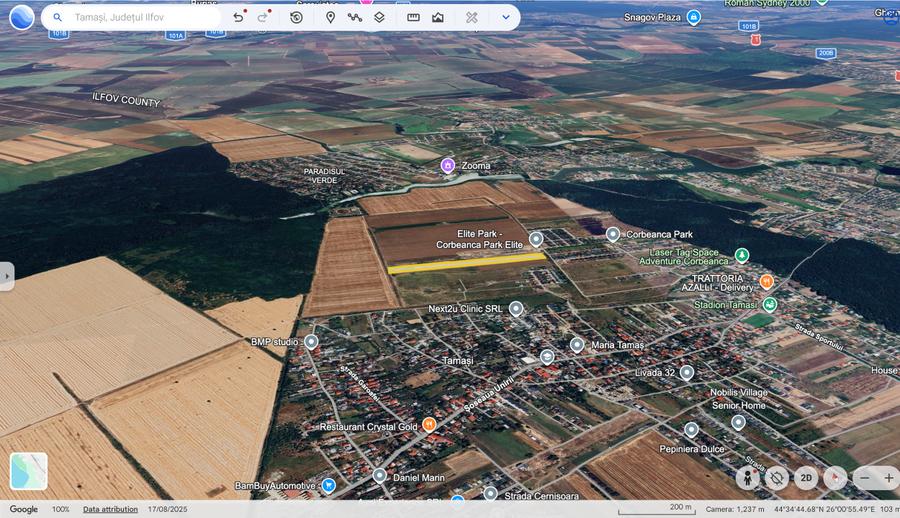Click the Google Earth logo button
The width and height of the screenshot is (900, 518).
point(21,17)
